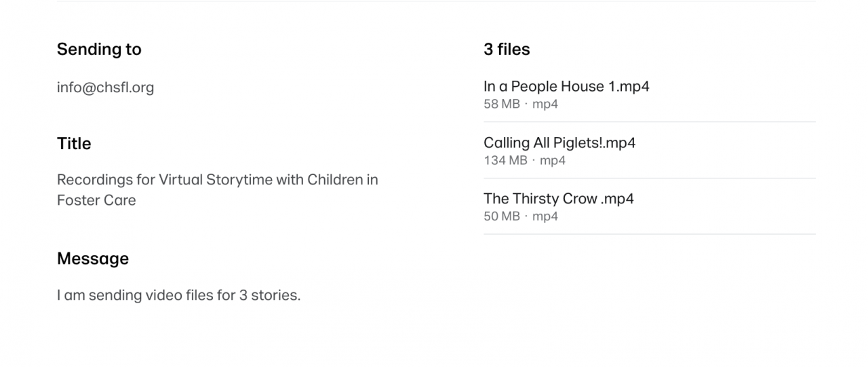Viewport: 868px width, 367px height.
Task: Click the 50 MB file size label
Action: coord(502,217)
